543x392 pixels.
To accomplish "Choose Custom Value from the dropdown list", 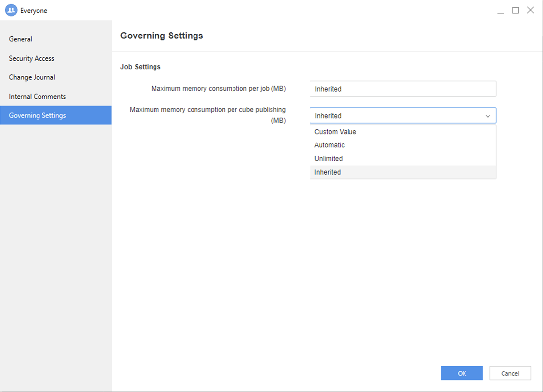I will pos(336,132).
